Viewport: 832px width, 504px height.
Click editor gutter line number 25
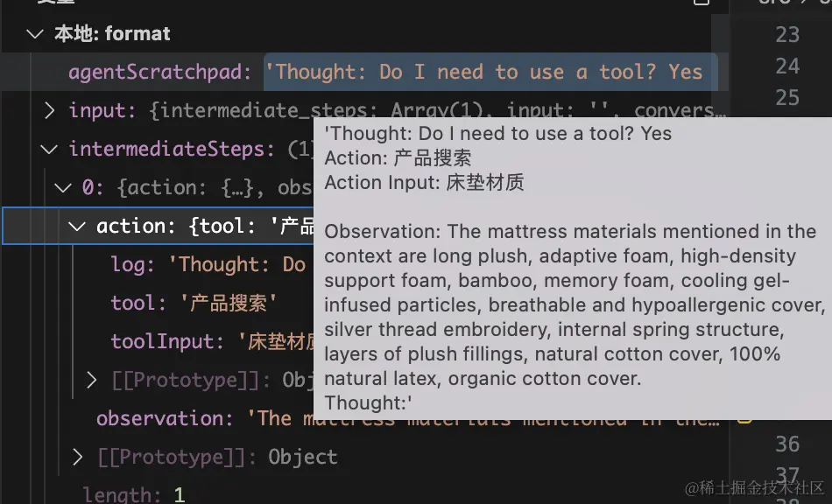coord(787,97)
